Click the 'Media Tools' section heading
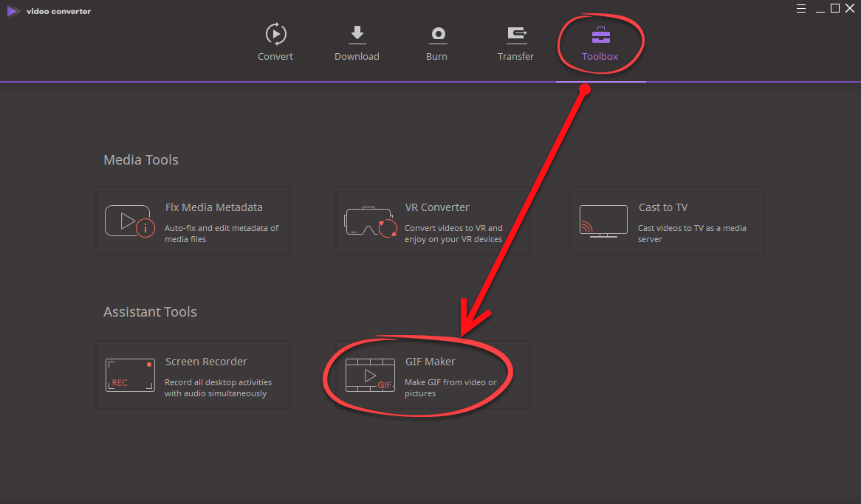This screenshot has height=504, width=861. click(x=141, y=160)
